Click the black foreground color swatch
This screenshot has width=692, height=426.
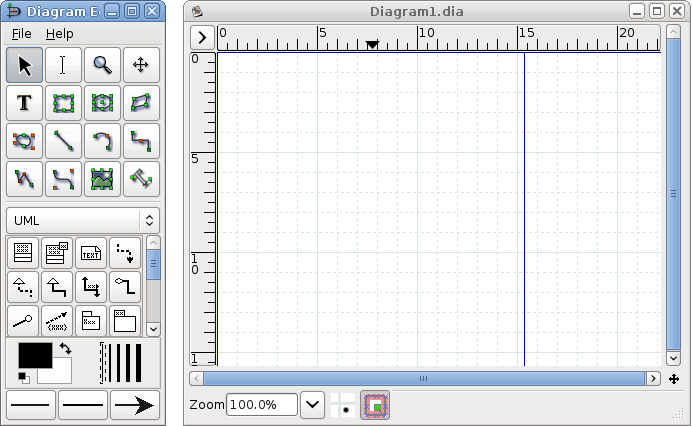point(33,356)
